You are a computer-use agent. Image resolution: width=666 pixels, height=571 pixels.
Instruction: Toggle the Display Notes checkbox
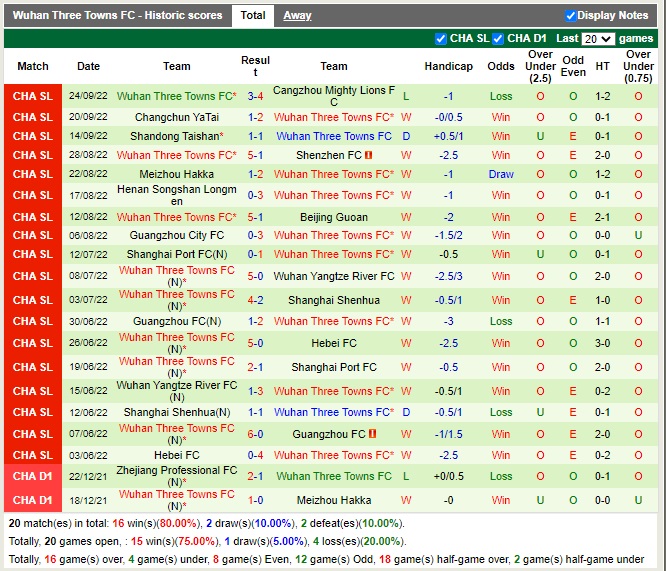pyautogui.click(x=570, y=15)
